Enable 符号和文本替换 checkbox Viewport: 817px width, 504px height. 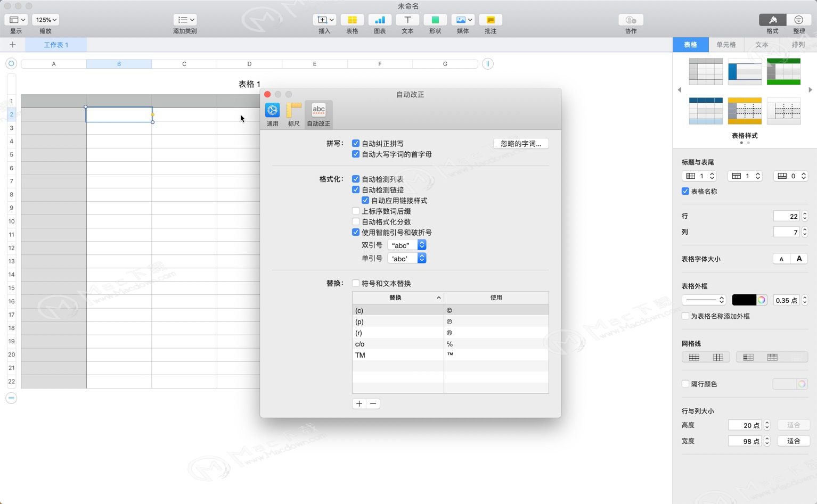coord(356,283)
